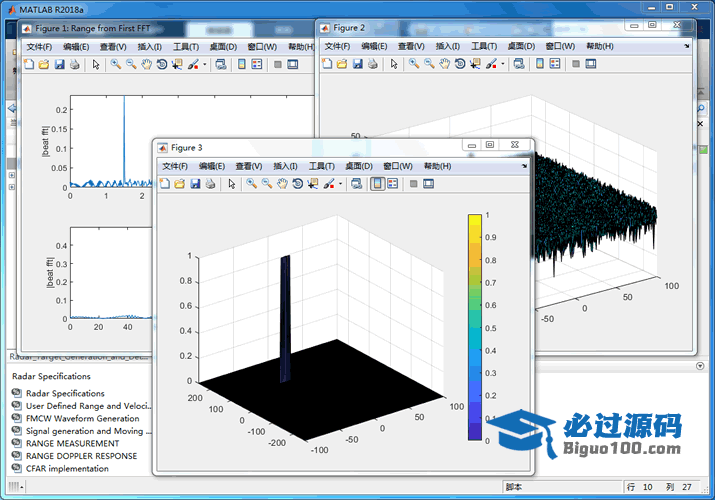
Task: Click Print icon in Figure 1 toolbar
Action: coord(74,64)
